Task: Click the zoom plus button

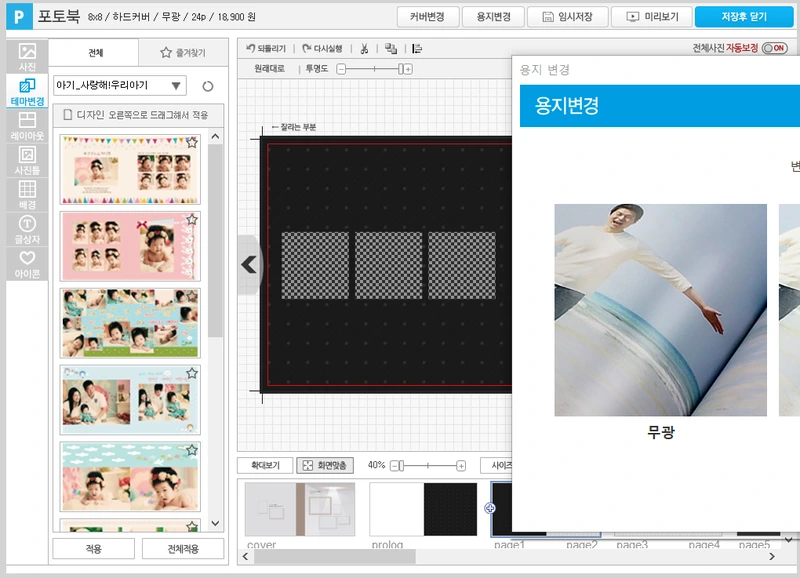Action: [461, 466]
